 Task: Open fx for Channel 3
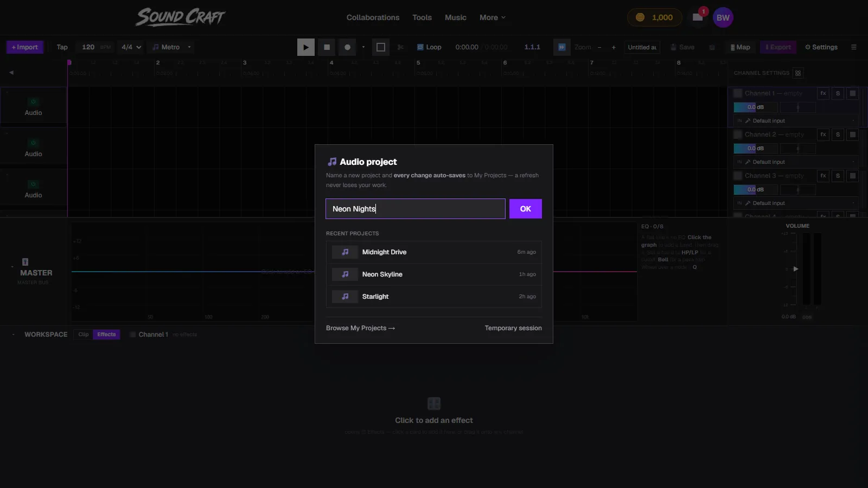coord(823,176)
